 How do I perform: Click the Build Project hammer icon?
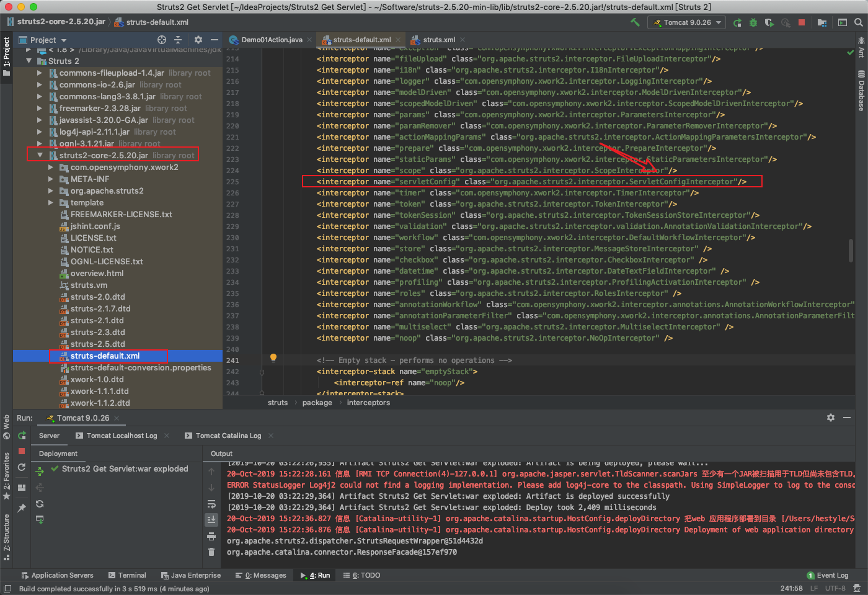635,22
